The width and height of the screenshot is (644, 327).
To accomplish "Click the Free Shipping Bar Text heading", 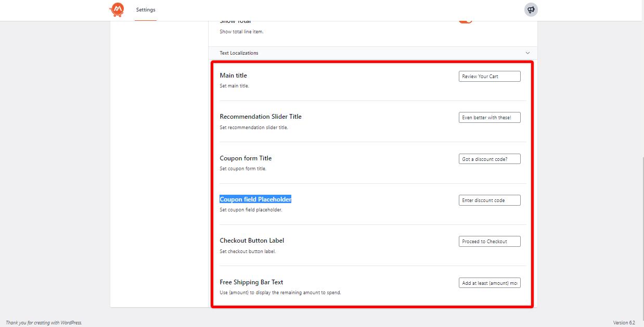I will click(x=251, y=282).
